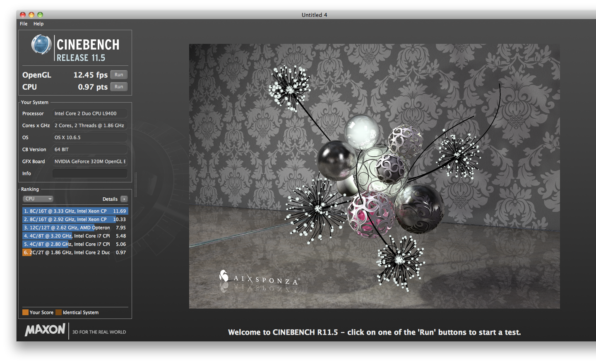Run the OpenGL benchmark test
Screen dimensions: 596x364
pyautogui.click(x=119, y=74)
